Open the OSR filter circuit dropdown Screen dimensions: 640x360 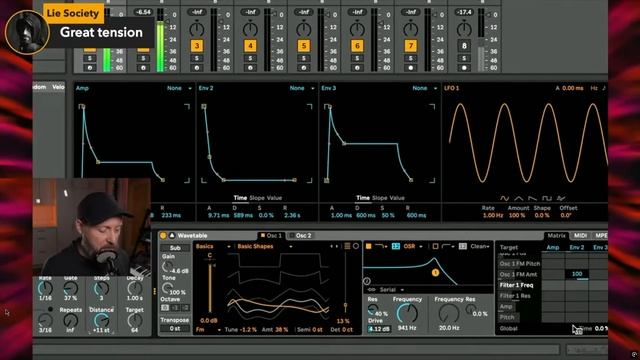click(x=413, y=246)
